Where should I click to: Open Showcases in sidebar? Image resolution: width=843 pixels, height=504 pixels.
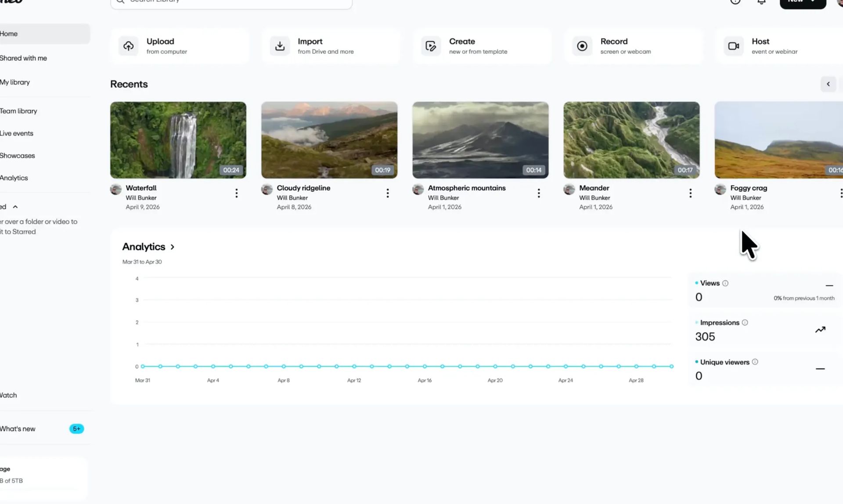tap(18, 156)
